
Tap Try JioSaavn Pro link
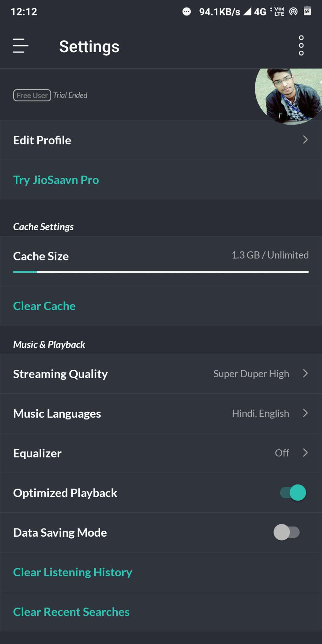[x=56, y=180]
